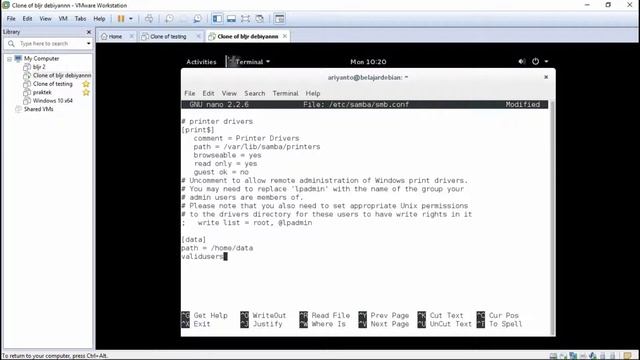Click the search magnifier icon in Library
This screenshot has height=360, width=640.
pyautogui.click(x=11, y=44)
